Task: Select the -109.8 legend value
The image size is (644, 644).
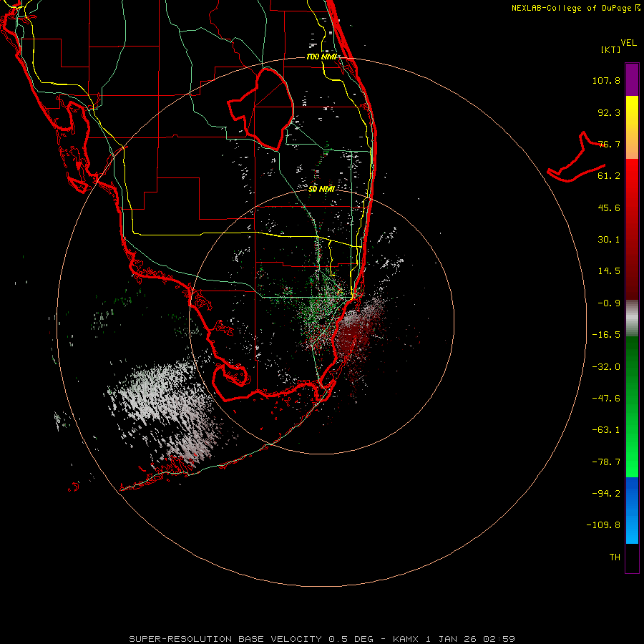Action: 603,525
